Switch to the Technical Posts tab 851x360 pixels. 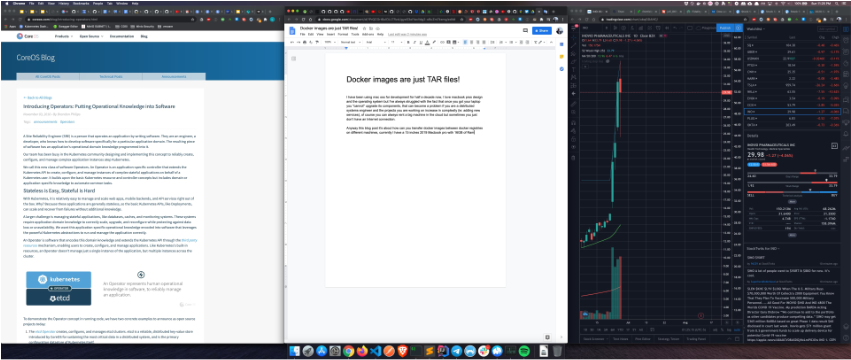(x=111, y=77)
